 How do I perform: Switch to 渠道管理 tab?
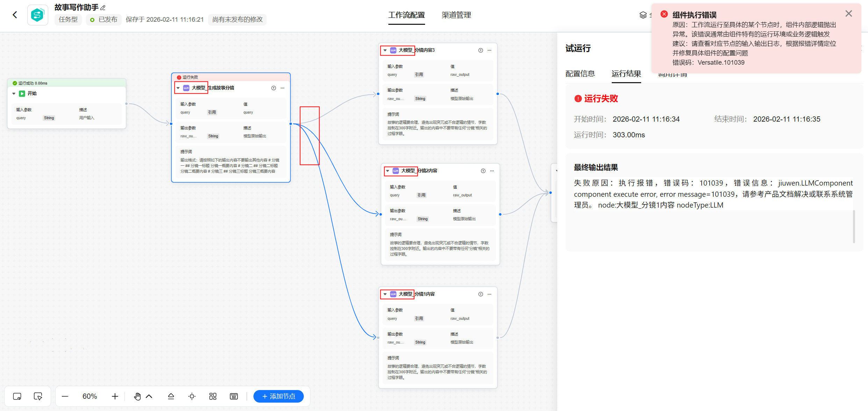456,15
